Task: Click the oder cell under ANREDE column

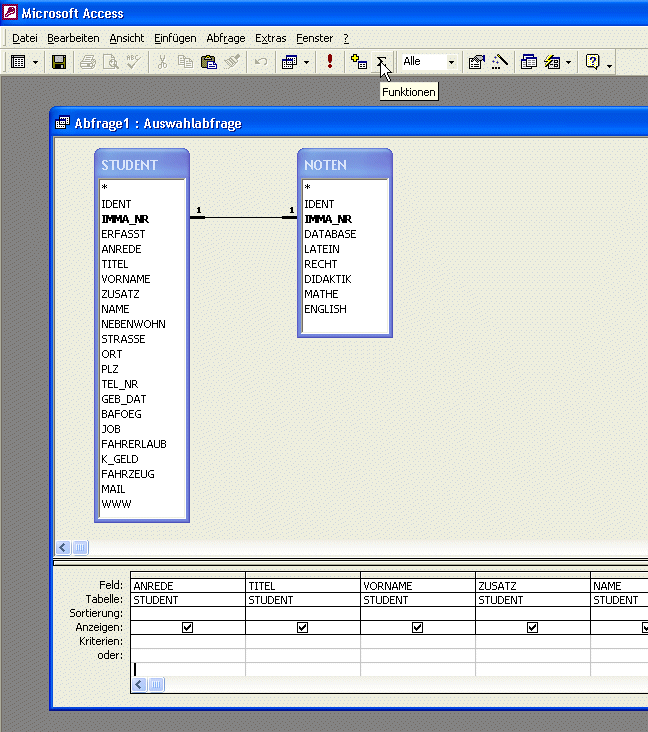Action: point(188,655)
